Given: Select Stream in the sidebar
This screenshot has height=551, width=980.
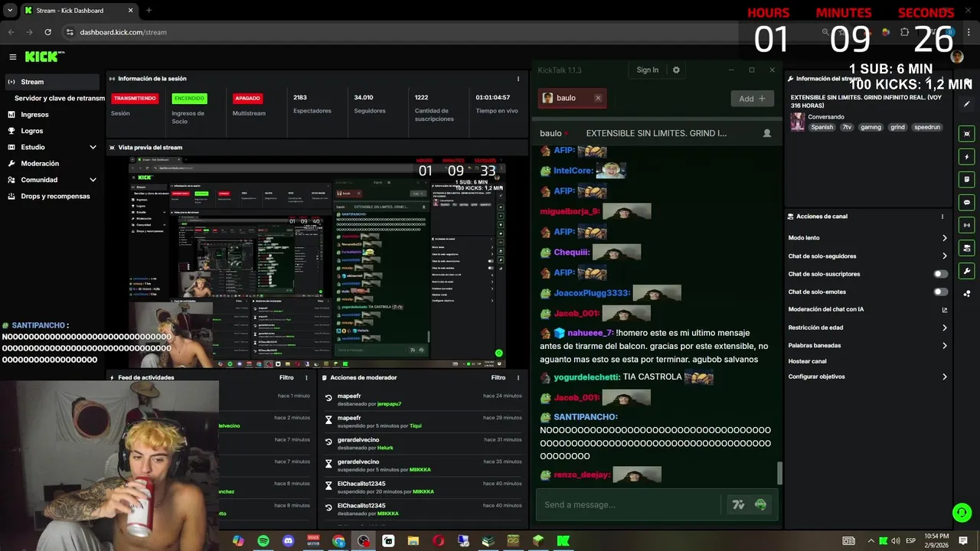Looking at the screenshot, I should click(52, 82).
